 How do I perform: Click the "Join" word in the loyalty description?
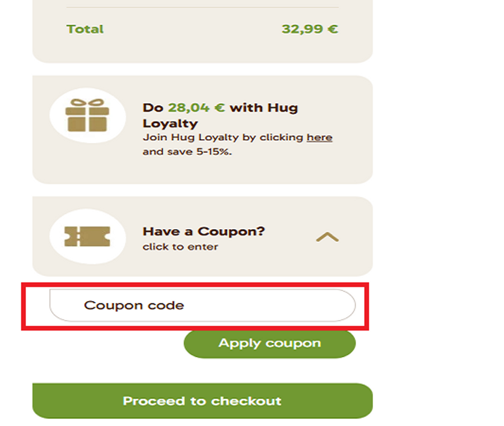[153, 137]
